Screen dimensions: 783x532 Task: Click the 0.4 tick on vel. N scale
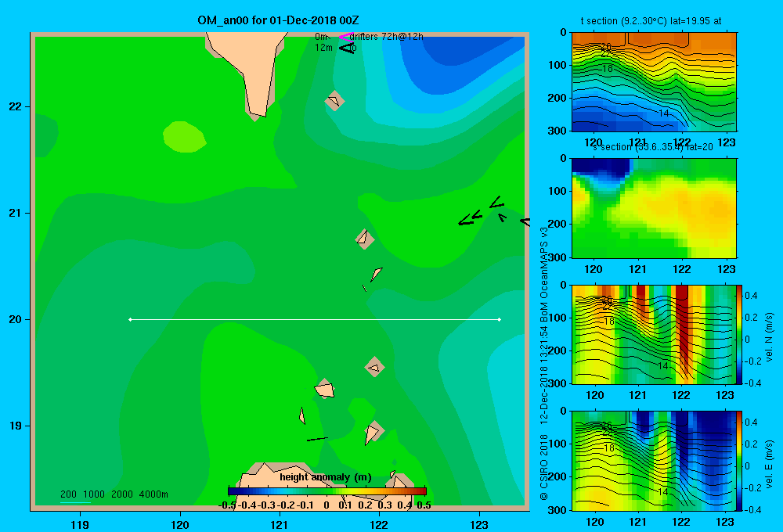point(751,296)
